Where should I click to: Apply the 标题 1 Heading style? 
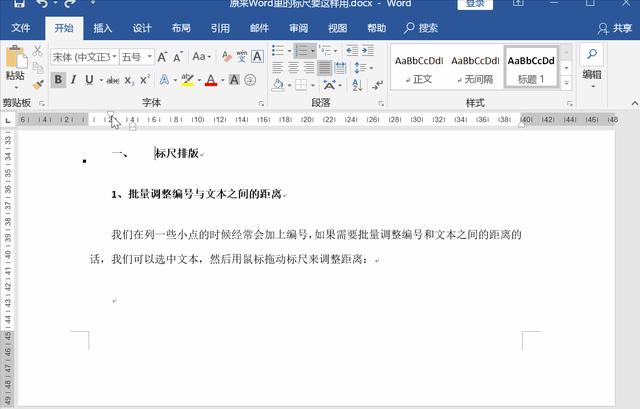coord(531,68)
